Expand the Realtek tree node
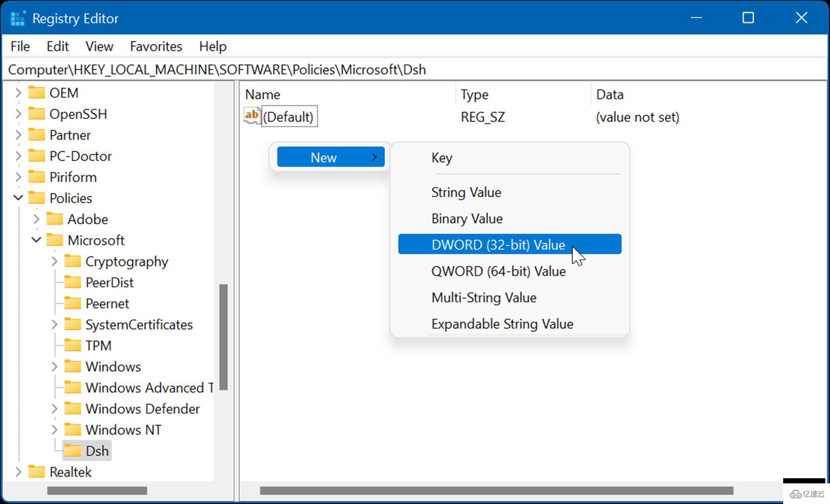Viewport: 830px width, 504px height. point(18,472)
